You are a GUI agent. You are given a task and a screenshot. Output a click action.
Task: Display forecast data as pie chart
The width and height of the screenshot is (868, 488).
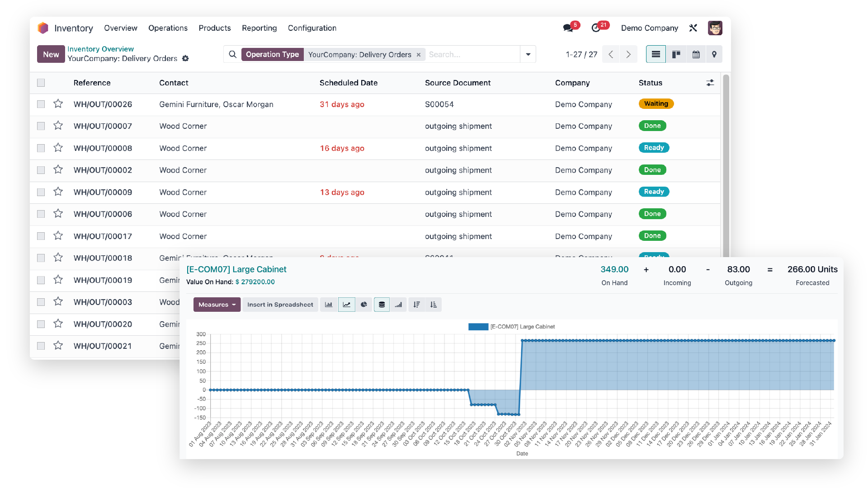coord(364,304)
